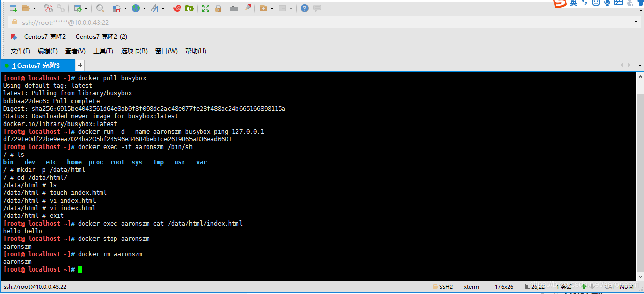The width and height of the screenshot is (644, 294).
Task: Click the Find magnifier icon
Action: (100, 8)
